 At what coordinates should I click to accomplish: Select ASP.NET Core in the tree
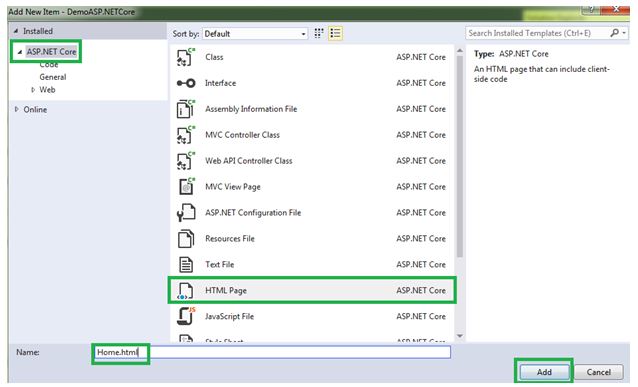coord(51,52)
